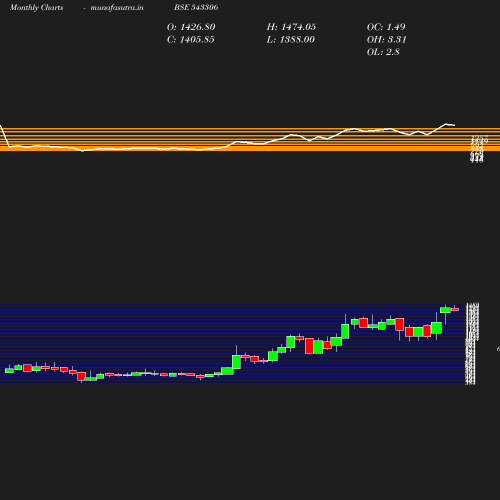The width and height of the screenshot is (500, 500).
Task: Select the high value 'H: 1474.05'
Action: pyautogui.click(x=291, y=27)
